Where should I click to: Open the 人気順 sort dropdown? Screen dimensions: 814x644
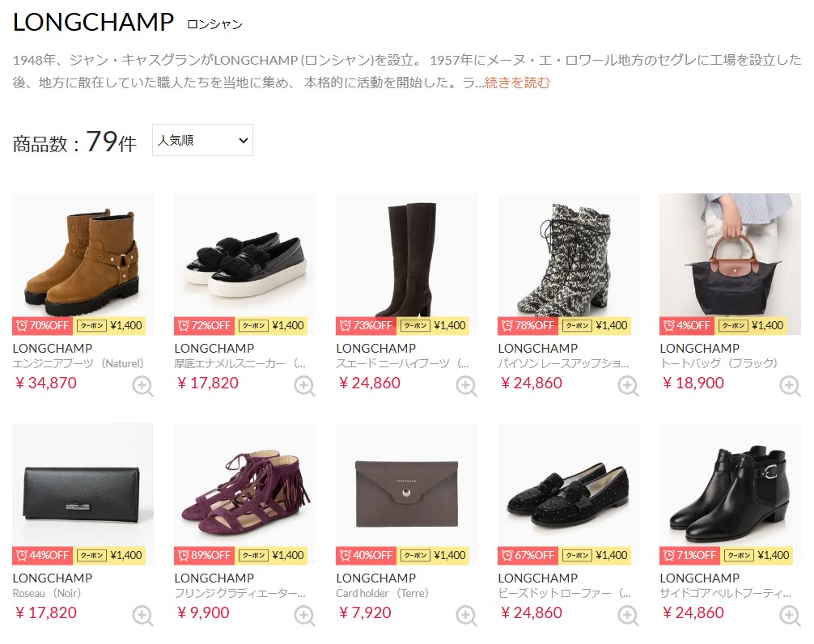[202, 140]
